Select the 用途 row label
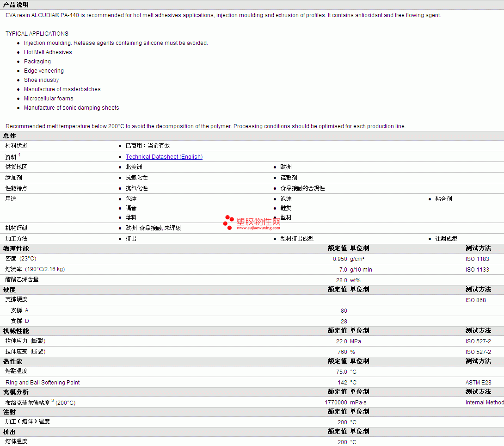Image resolution: width=504 pixels, height=446 pixels. click(11, 199)
